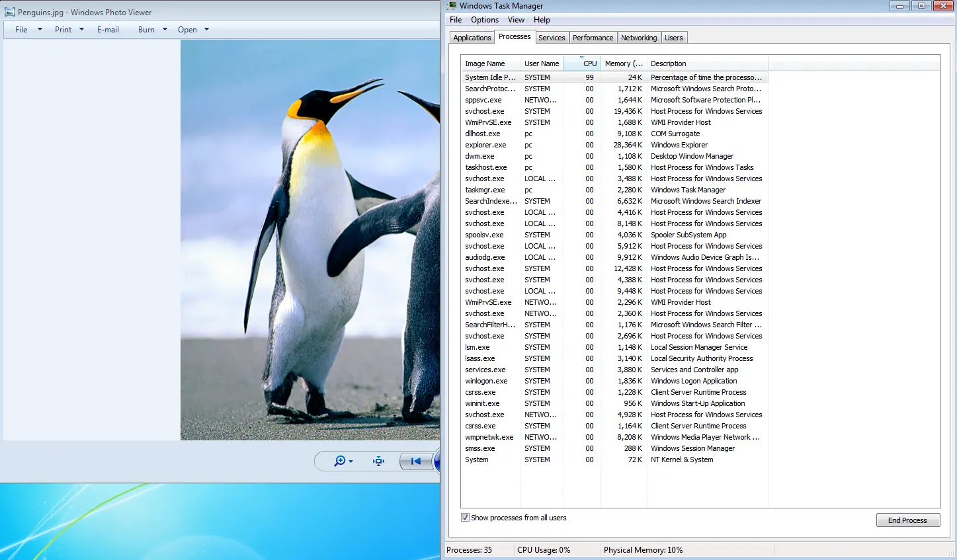Select the audiodg.exe process
The width and height of the screenshot is (957, 560).
coord(614,257)
